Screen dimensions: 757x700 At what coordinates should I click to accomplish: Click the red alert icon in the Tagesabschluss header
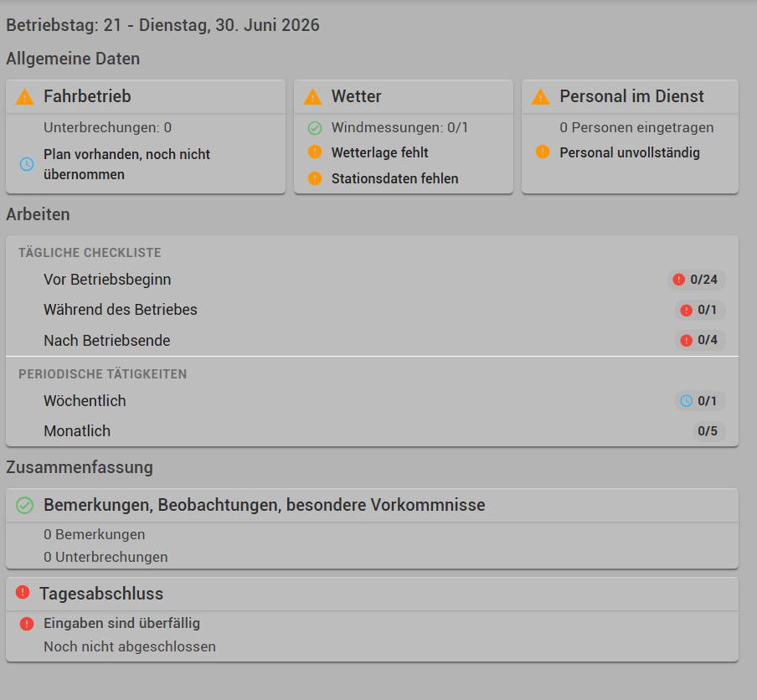(23, 592)
